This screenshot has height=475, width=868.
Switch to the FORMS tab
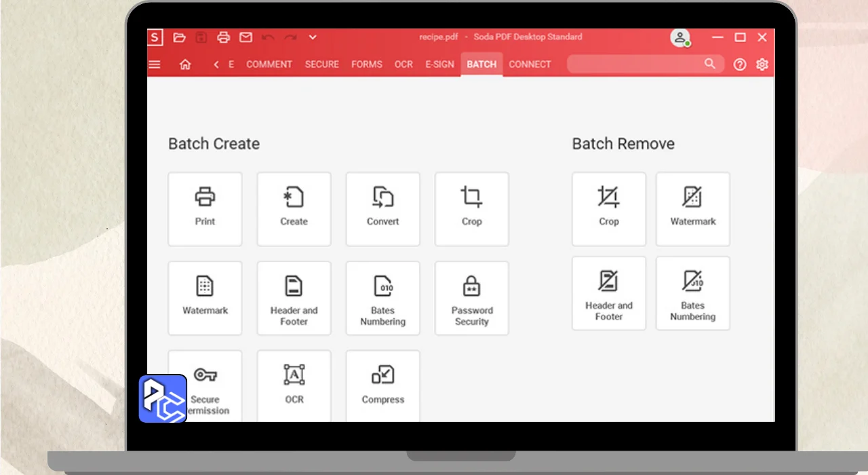click(x=367, y=64)
